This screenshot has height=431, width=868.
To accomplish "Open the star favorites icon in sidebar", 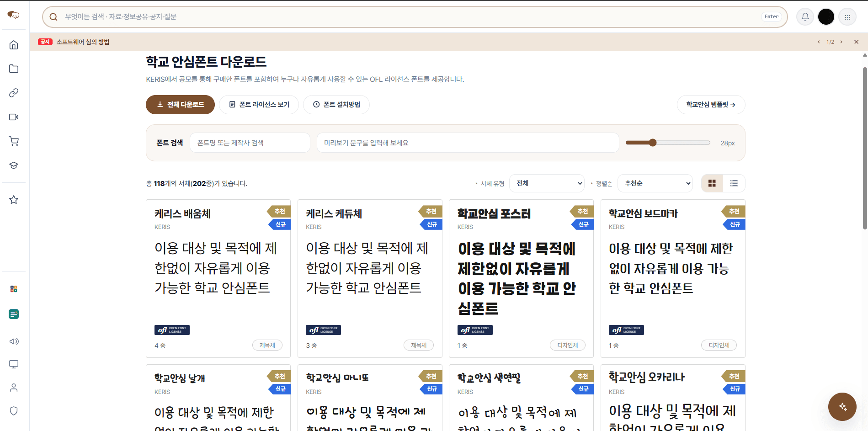I will [14, 200].
